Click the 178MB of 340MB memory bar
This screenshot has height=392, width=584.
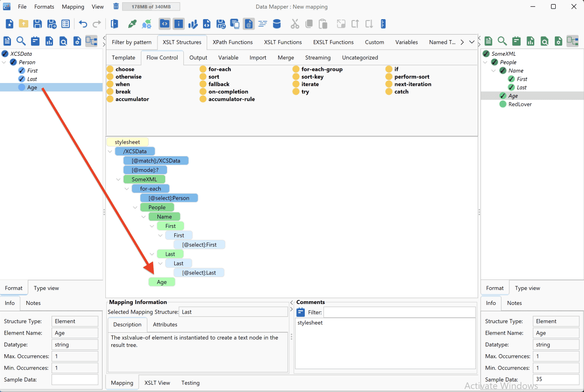click(151, 7)
